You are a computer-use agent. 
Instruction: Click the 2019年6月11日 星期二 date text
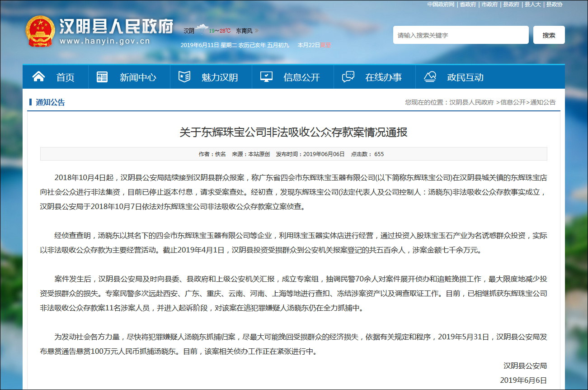click(209, 45)
